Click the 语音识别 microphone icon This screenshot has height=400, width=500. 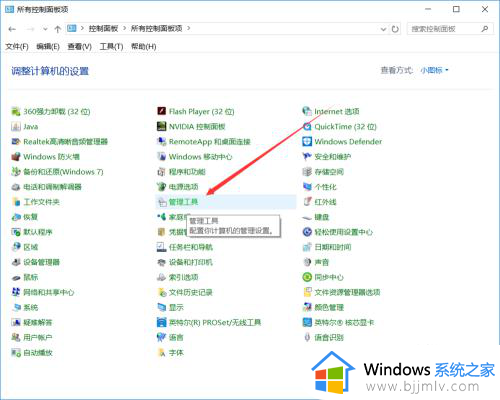307,338
